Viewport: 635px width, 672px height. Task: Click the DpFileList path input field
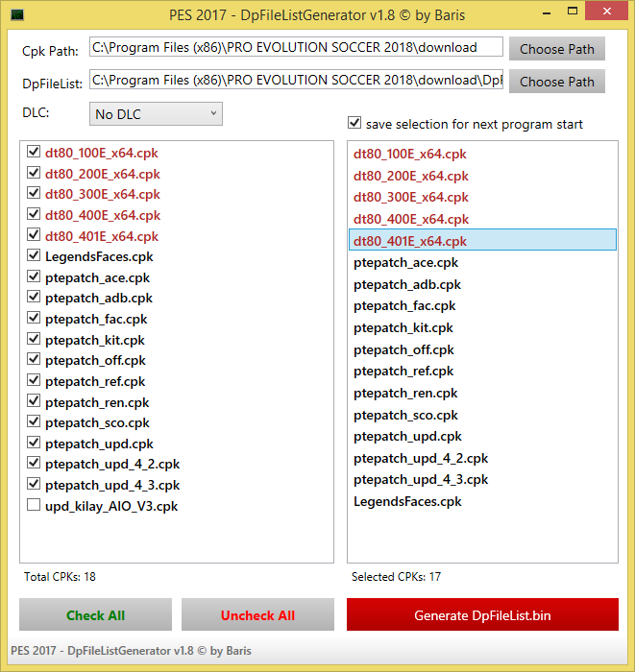(x=296, y=80)
